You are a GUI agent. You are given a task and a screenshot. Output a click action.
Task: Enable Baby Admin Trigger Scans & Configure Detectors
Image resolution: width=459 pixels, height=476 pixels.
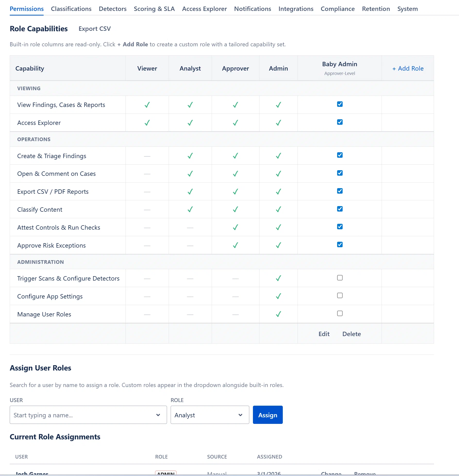[x=340, y=278]
